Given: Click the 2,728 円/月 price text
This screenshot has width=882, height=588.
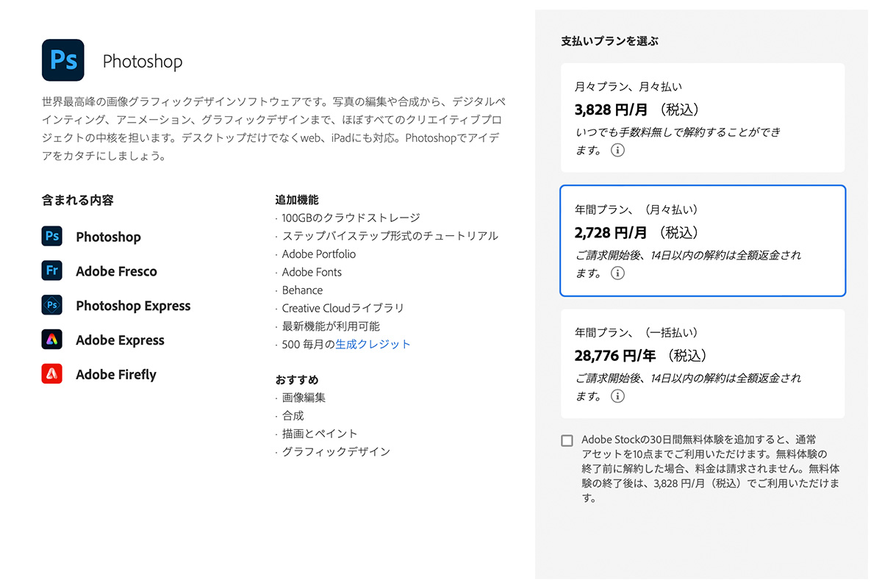Looking at the screenshot, I should coord(611,233).
